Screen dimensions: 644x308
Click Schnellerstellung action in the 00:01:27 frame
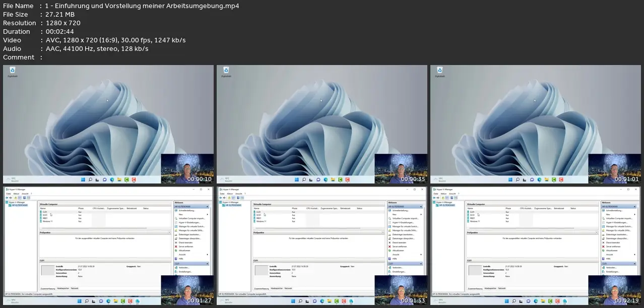(x=186, y=210)
